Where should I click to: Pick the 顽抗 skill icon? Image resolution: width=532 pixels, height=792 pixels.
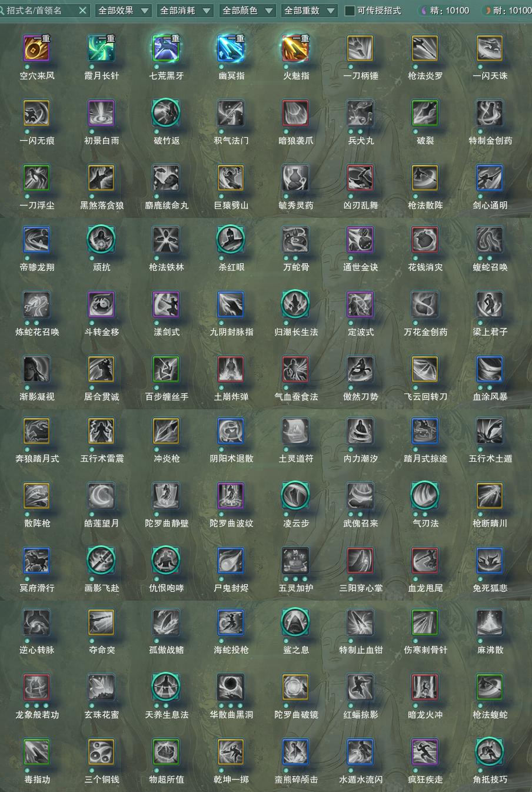click(101, 239)
